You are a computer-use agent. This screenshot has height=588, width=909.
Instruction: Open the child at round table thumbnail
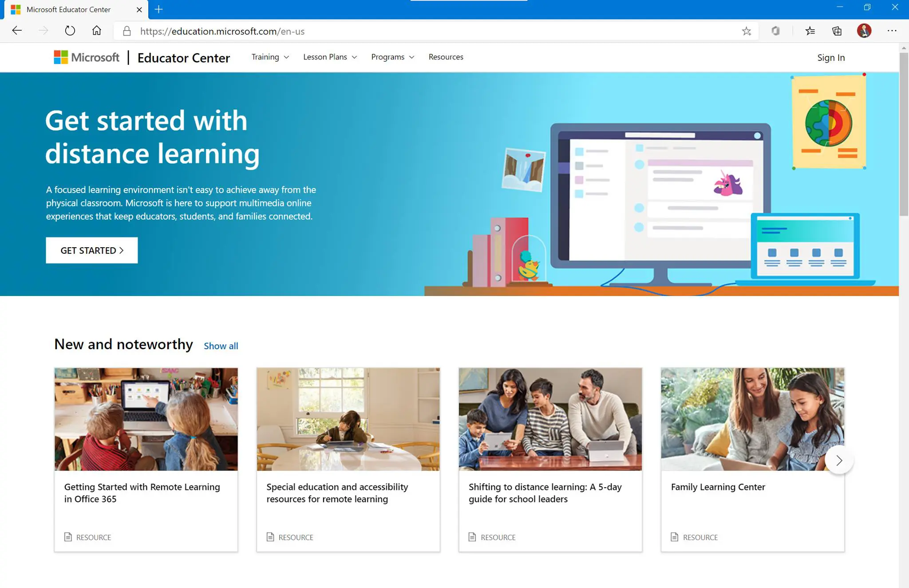tap(348, 419)
